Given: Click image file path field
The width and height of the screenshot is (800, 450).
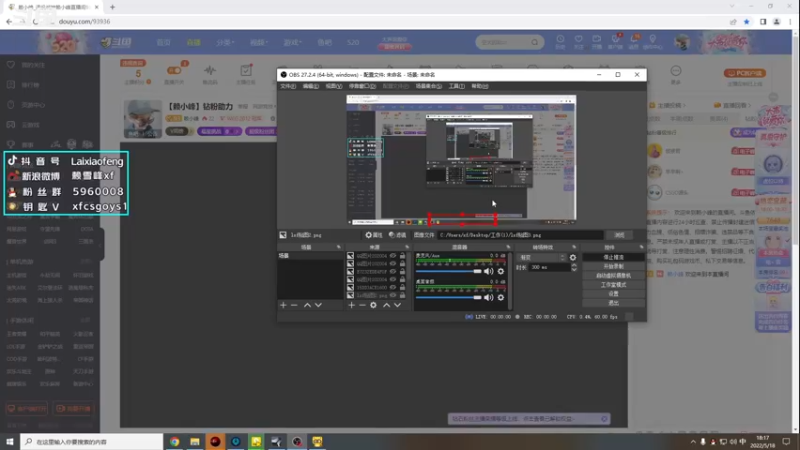Looking at the screenshot, I should click(x=520, y=235).
